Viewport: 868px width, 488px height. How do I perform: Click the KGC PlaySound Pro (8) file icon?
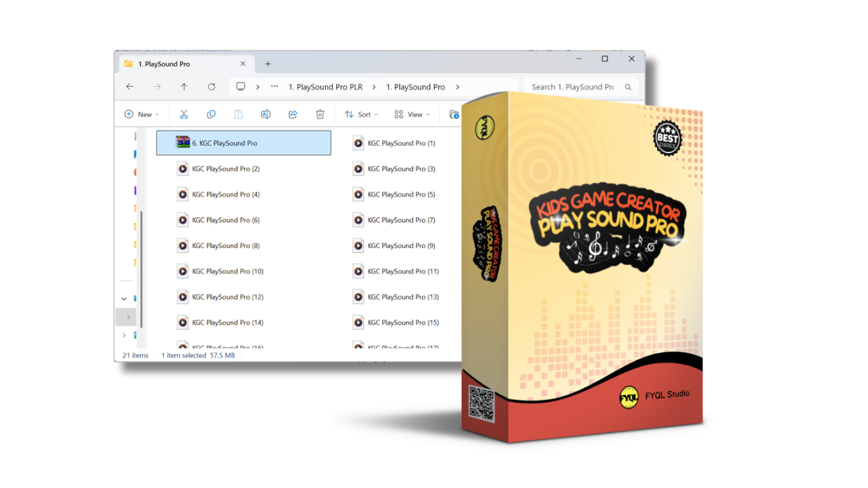(182, 246)
